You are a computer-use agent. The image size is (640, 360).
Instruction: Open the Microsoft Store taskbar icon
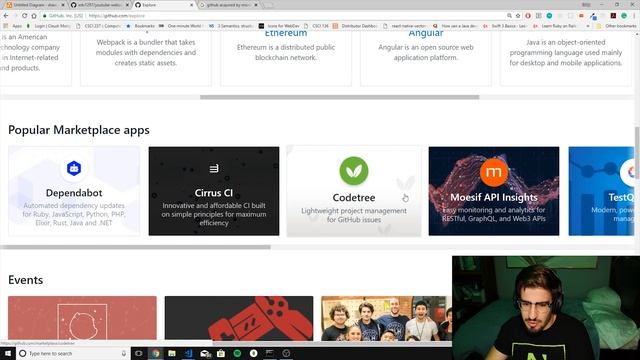(221, 353)
